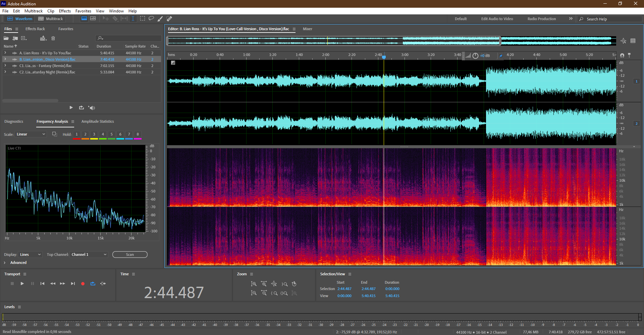The width and height of the screenshot is (644, 335).
Task: Click zoom out full icon beside overview
Action: coord(623,41)
